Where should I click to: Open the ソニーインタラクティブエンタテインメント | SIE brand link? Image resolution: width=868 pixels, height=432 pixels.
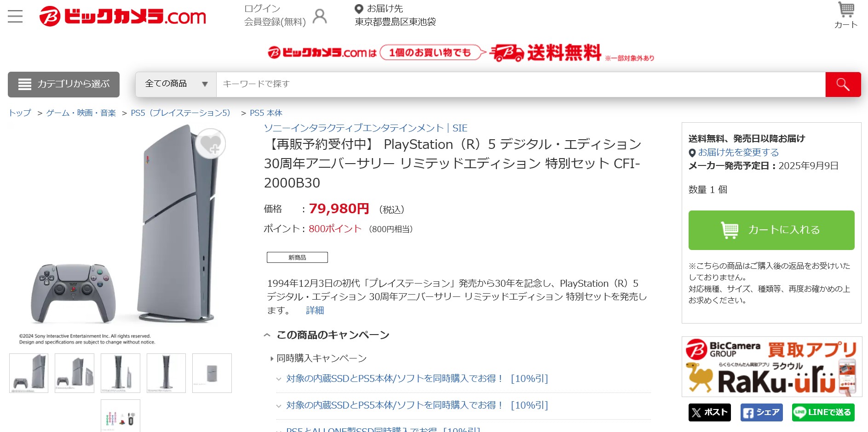pos(366,128)
